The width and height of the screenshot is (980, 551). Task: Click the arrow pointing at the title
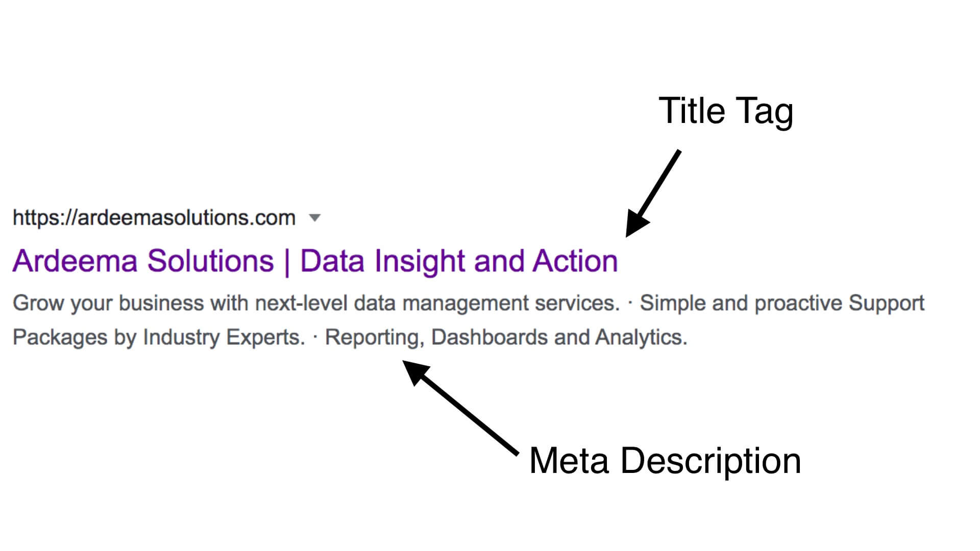(654, 193)
